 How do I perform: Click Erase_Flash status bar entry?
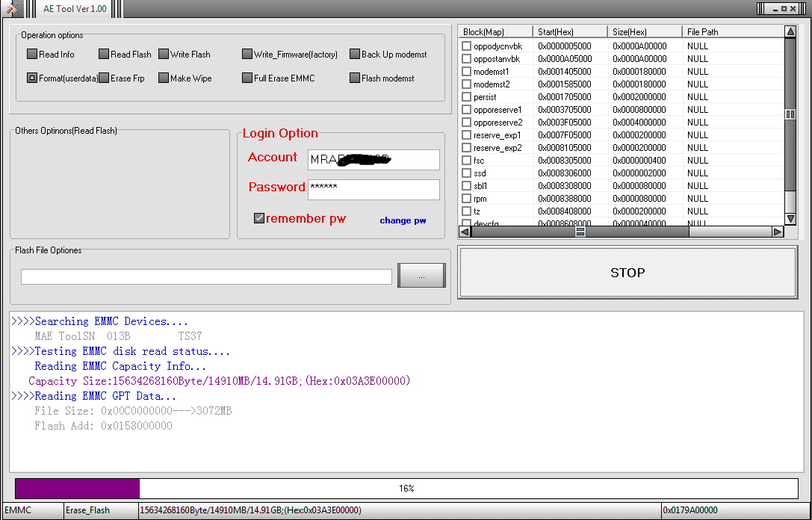[101, 510]
